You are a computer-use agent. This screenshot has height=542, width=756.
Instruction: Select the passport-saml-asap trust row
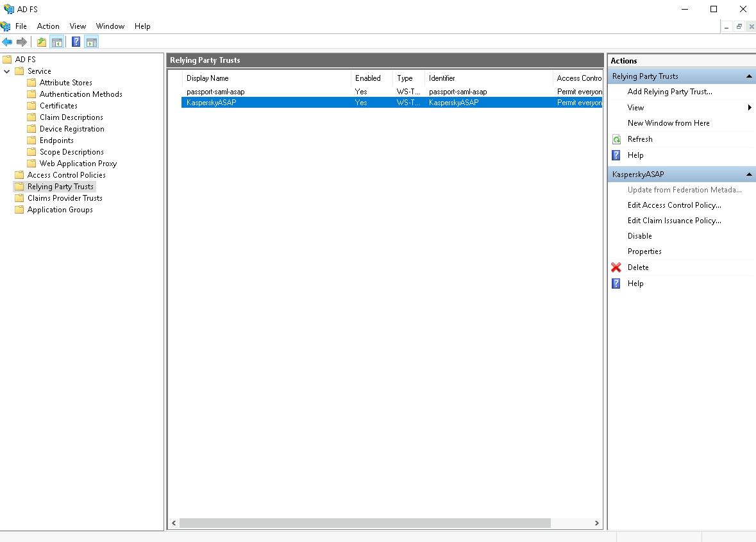point(215,92)
